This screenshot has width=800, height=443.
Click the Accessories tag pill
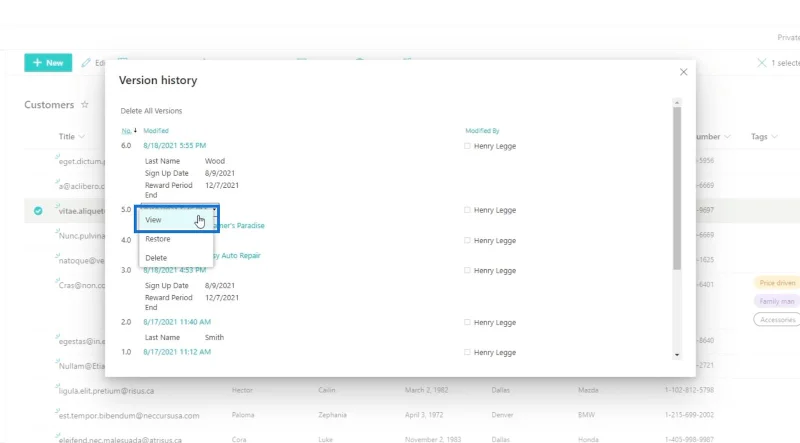click(x=777, y=320)
